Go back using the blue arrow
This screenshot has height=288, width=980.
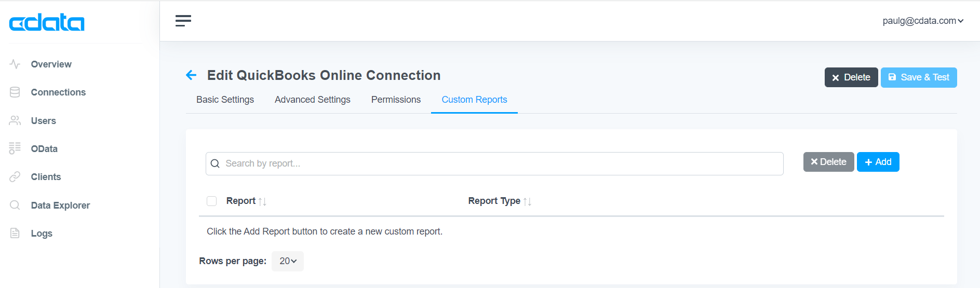pos(191,75)
